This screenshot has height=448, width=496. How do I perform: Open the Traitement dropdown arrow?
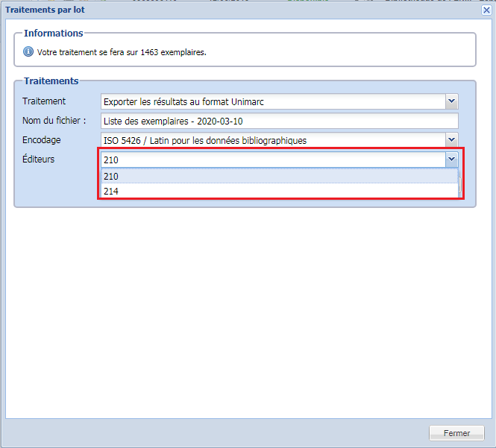tap(451, 101)
